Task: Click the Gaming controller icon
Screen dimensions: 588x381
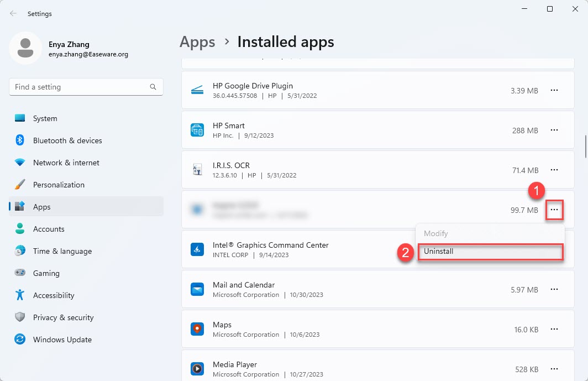Action: (x=20, y=273)
